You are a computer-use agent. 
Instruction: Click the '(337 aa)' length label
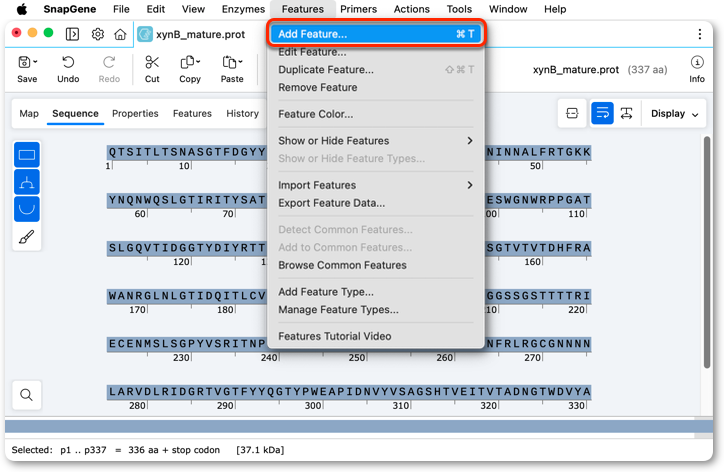coord(647,70)
